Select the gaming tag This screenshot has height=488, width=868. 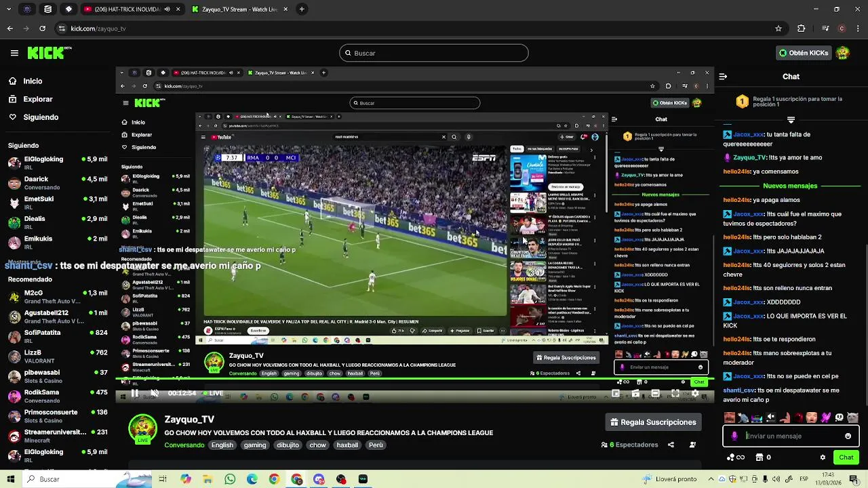tap(255, 445)
